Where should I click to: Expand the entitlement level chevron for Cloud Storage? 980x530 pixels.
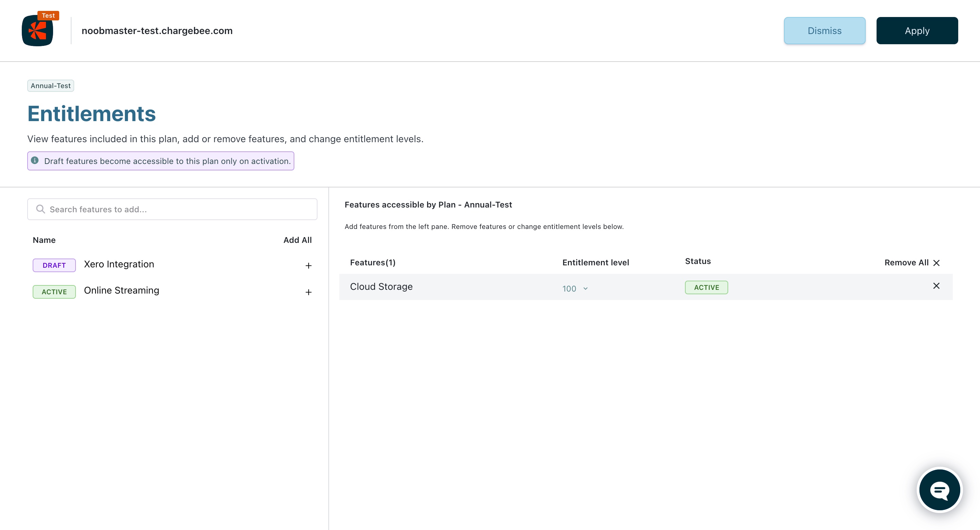(x=586, y=288)
